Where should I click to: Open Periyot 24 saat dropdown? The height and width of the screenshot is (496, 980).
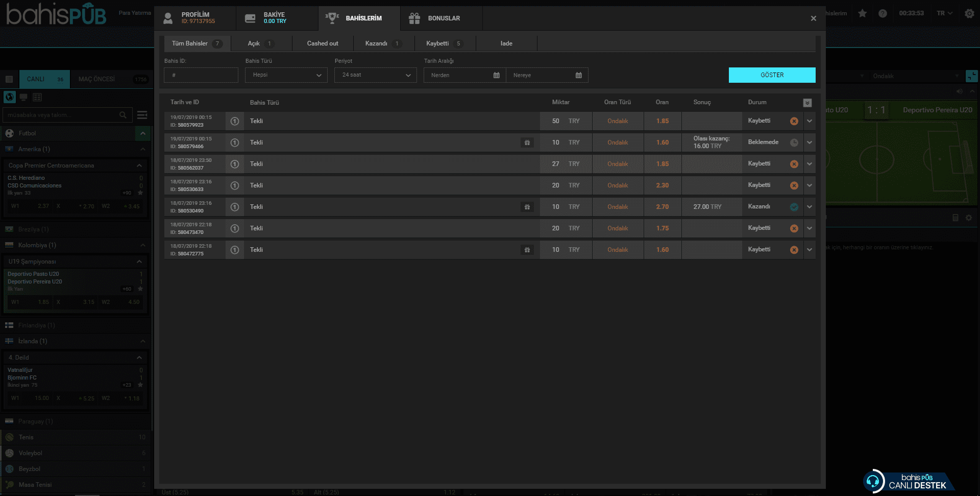point(376,75)
